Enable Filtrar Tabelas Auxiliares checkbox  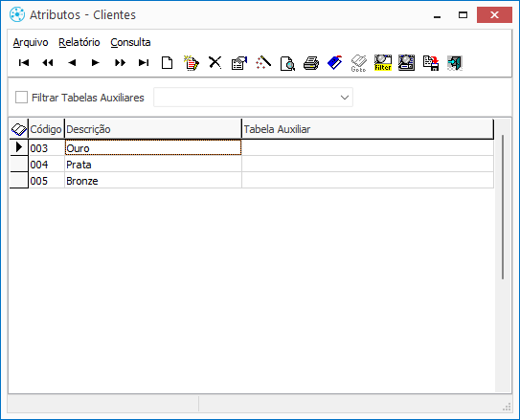[22, 98]
